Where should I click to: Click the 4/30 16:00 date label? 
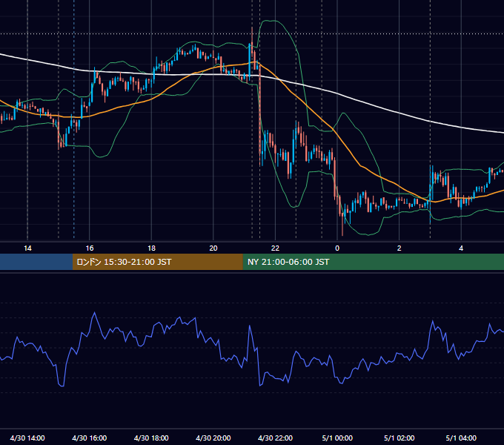(90, 438)
